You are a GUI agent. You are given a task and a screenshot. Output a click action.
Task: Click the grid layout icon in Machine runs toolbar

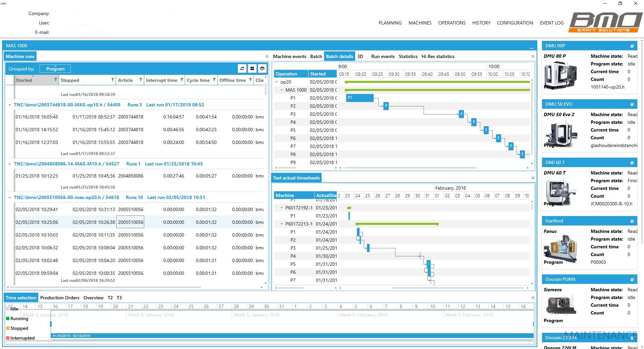tap(252, 69)
